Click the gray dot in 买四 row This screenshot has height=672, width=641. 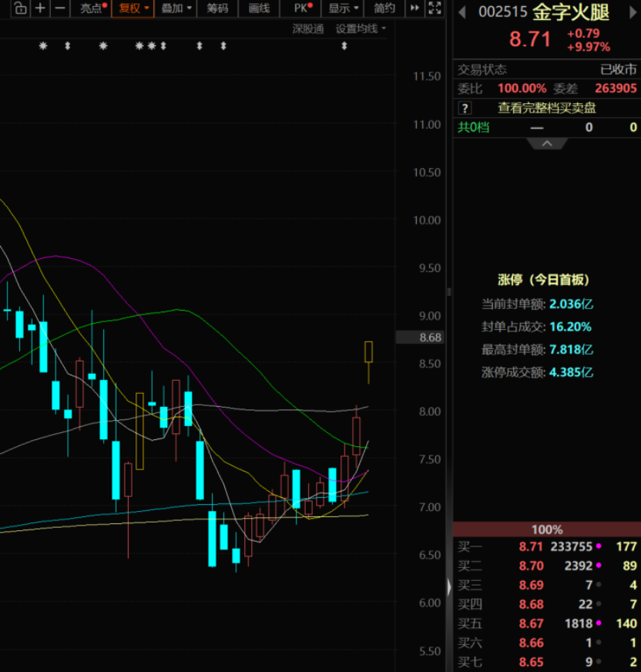[x=599, y=604]
